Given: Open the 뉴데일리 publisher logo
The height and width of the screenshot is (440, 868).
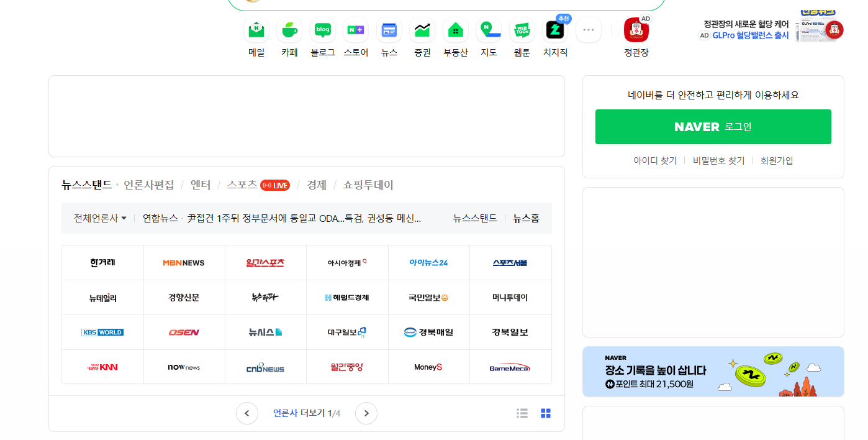Looking at the screenshot, I should [x=102, y=298].
